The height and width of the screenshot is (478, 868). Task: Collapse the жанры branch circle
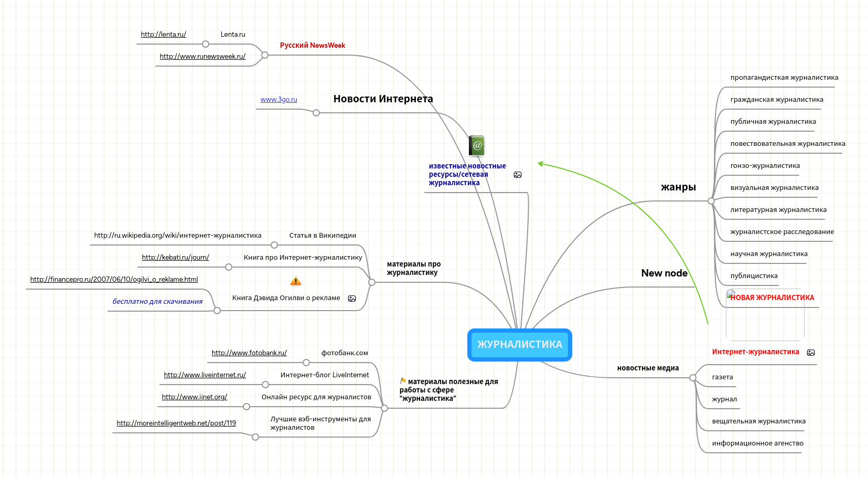(x=711, y=201)
